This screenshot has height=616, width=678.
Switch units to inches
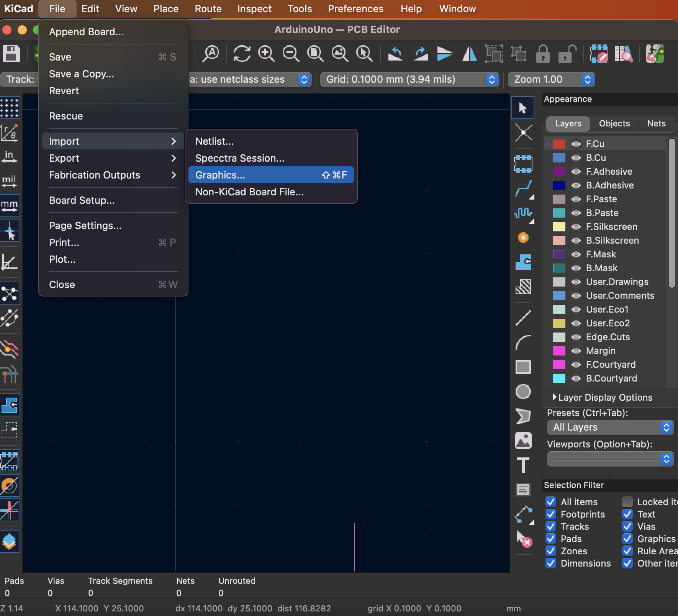10,157
